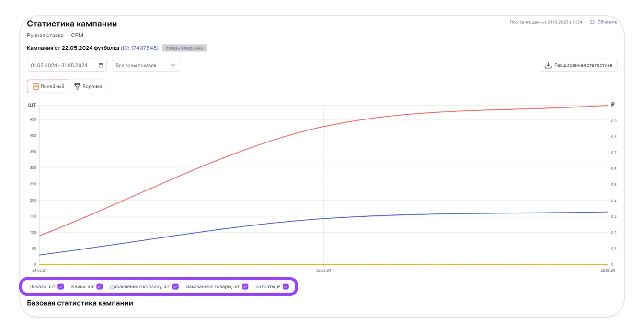Switch to the Линейный chart view
The image size is (644, 332).
(48, 86)
